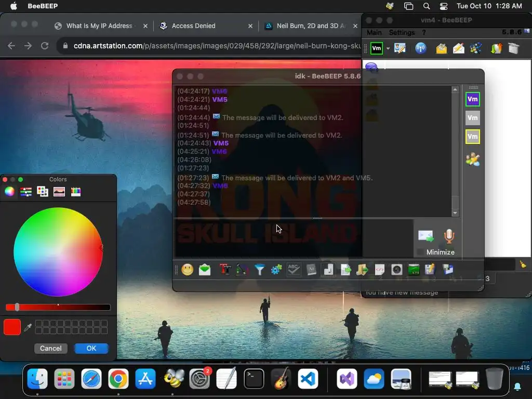Viewport: 532px width, 399px height.
Task: Click the group members icon in chat sidebar
Action: [x=473, y=159]
